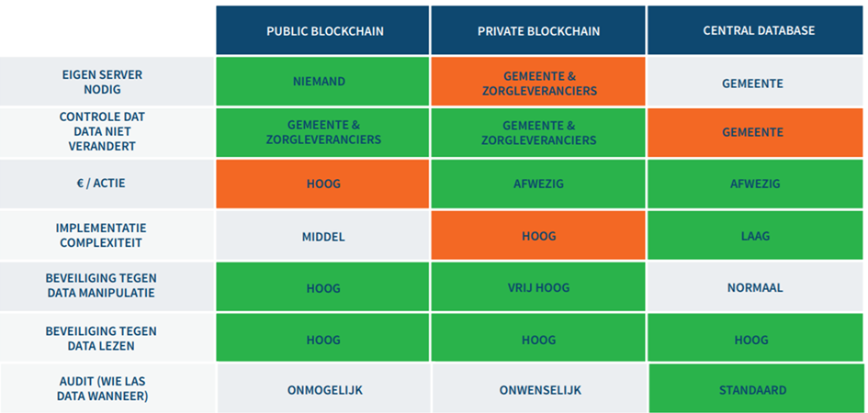Click the green Standaard cell
Image resolution: width=868 pixels, height=413 pixels.
[x=752, y=389]
